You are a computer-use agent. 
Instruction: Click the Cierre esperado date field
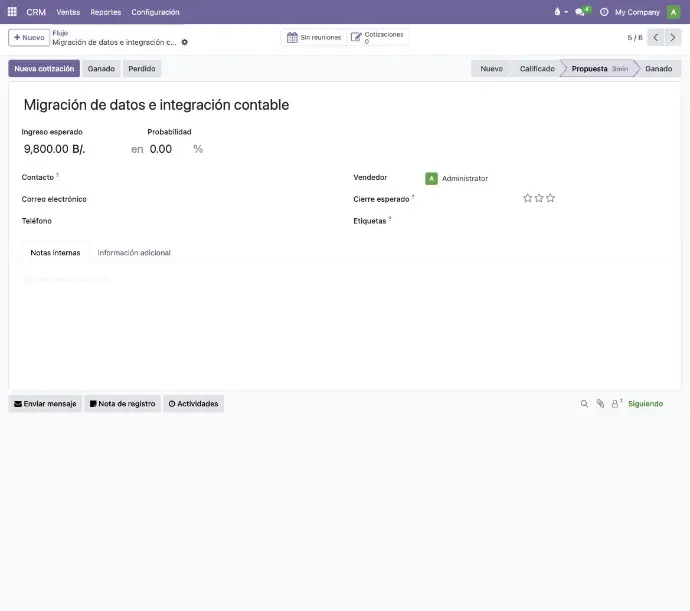471,199
